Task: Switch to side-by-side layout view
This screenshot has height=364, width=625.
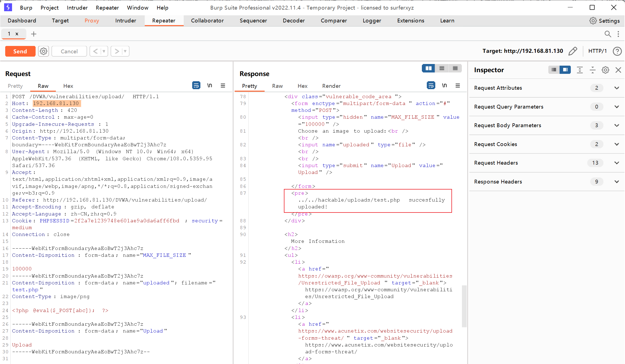Action: point(428,68)
